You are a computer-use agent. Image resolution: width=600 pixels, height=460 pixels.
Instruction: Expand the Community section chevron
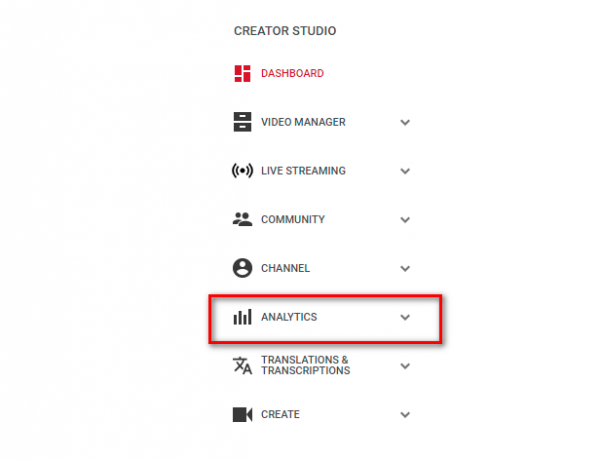[405, 220]
